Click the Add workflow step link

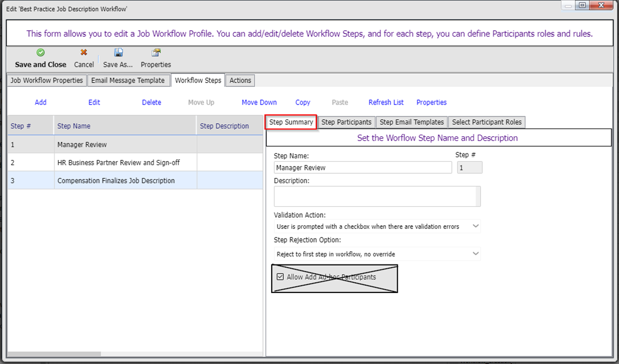41,102
